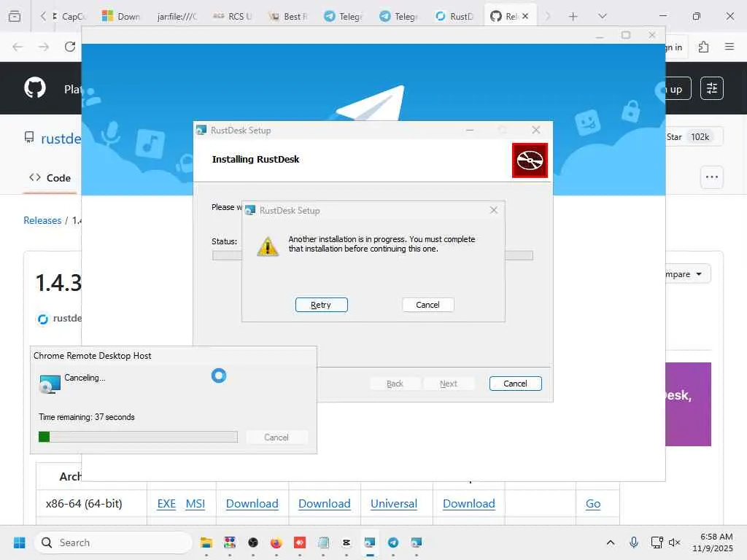Click the rustdesk repository name link
747x560 pixels.
pos(61,139)
